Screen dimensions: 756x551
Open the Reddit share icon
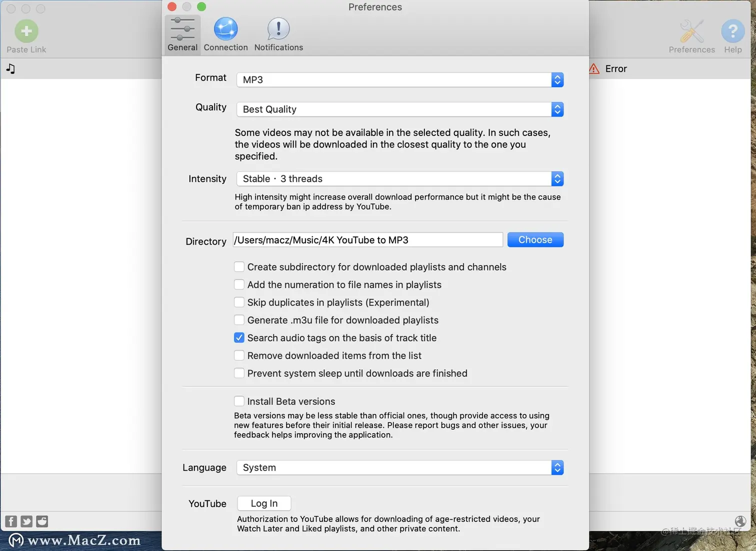point(42,521)
